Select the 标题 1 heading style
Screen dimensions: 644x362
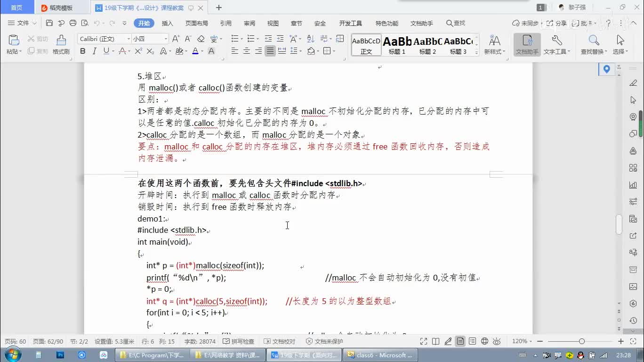[x=397, y=45]
